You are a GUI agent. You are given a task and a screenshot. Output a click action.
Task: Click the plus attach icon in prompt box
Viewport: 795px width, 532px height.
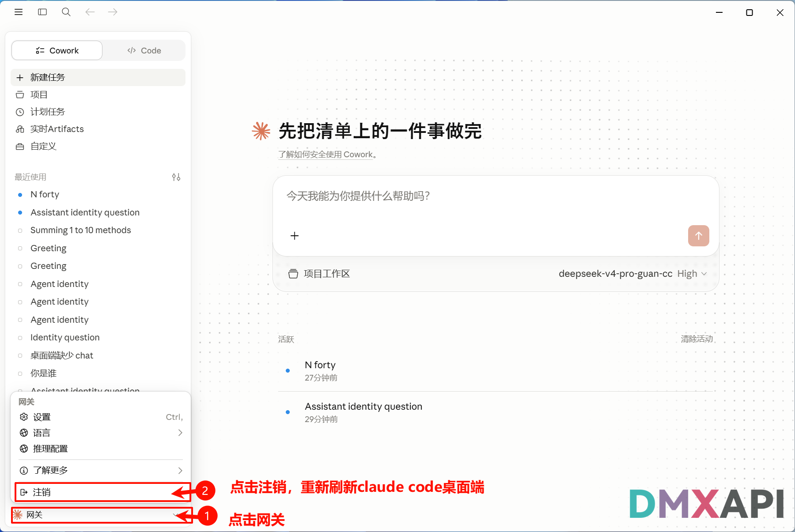click(x=295, y=236)
